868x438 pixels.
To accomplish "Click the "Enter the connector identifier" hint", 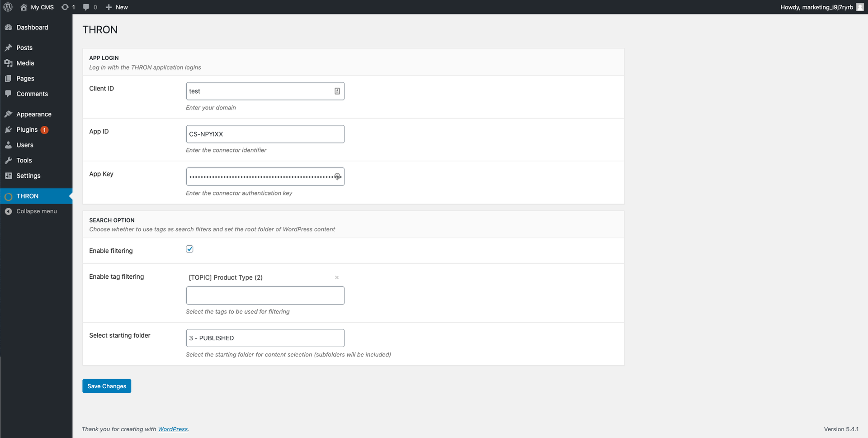I will click(226, 150).
